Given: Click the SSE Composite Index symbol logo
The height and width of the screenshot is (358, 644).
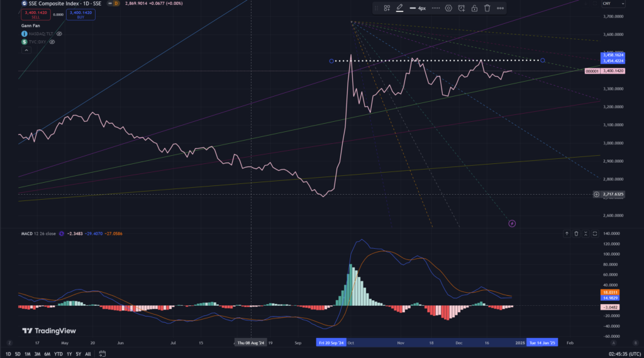Looking at the screenshot, I should coord(25,3).
